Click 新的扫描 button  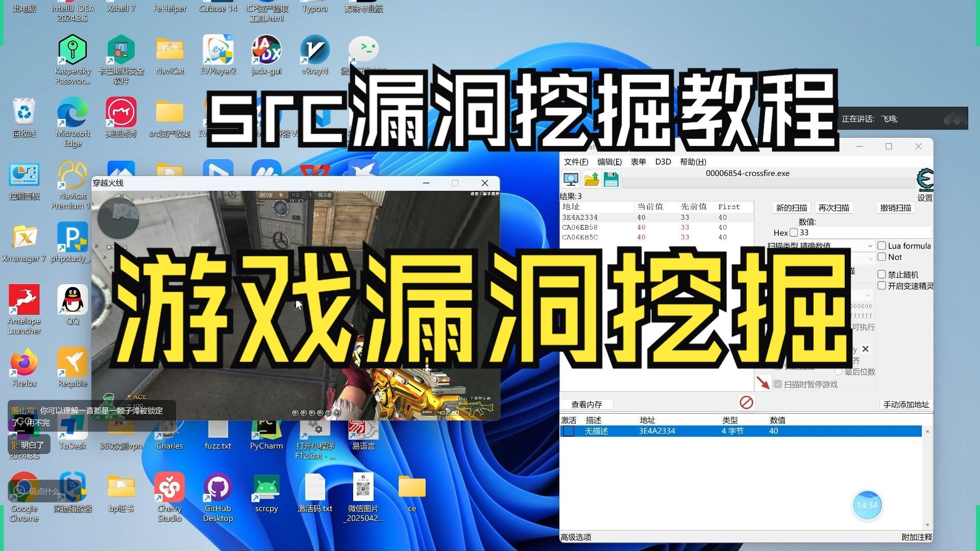(x=792, y=208)
